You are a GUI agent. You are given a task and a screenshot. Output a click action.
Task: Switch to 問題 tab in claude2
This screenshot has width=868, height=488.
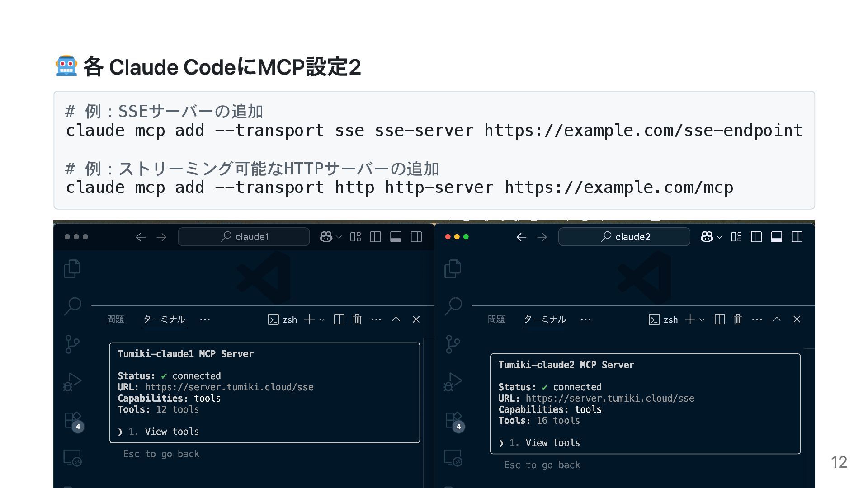pyautogui.click(x=496, y=319)
